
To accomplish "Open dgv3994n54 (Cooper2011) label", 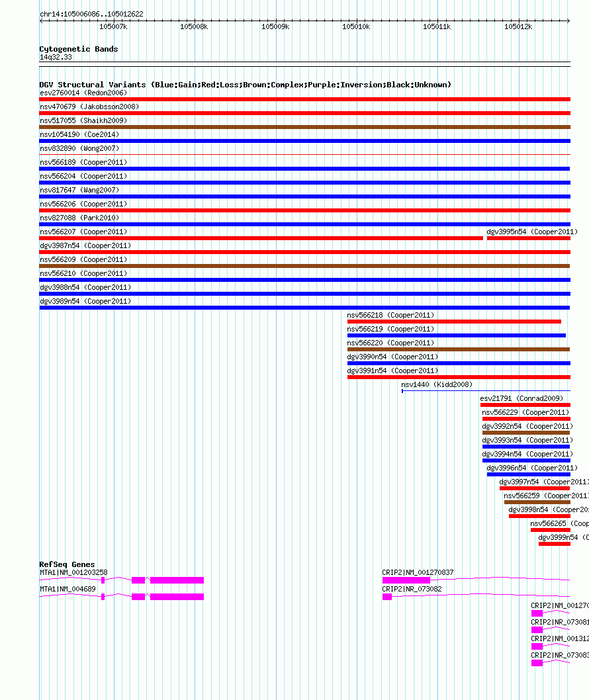I will [528, 454].
